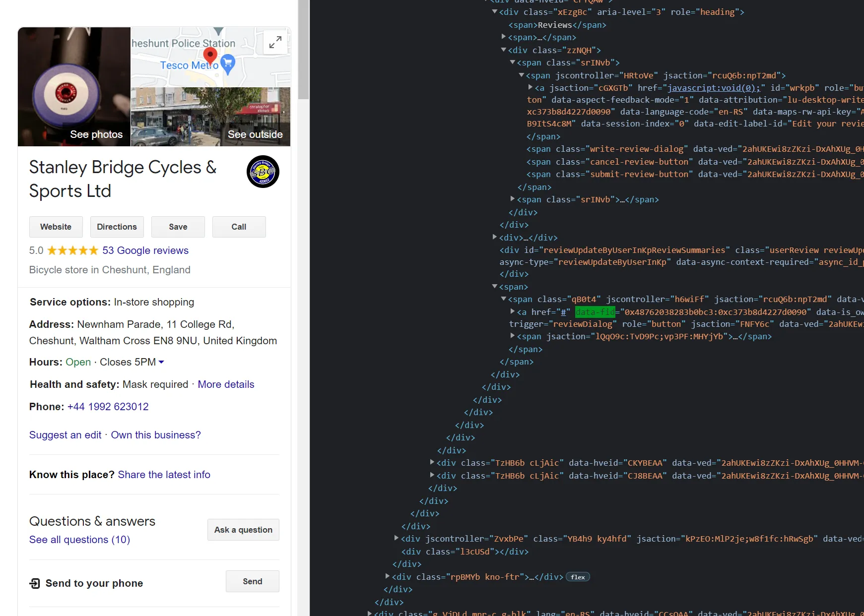Click the Stanley Bridge Cycles title
The height and width of the screenshot is (616, 864).
click(123, 179)
